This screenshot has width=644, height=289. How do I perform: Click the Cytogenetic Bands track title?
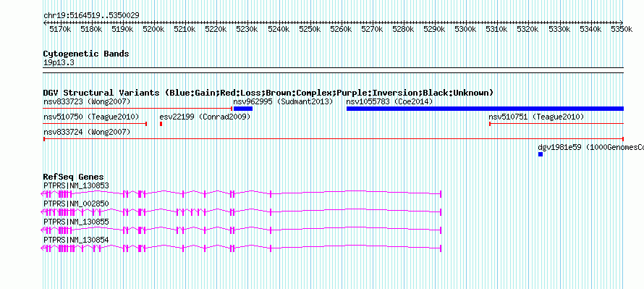[x=86, y=54]
